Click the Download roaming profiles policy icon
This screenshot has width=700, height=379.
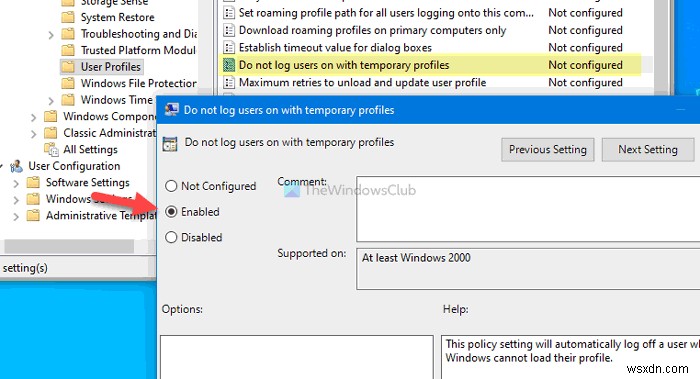pos(229,30)
